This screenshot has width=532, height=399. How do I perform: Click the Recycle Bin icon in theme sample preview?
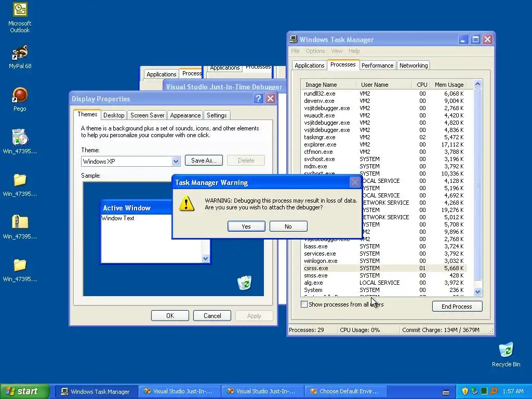244,283
